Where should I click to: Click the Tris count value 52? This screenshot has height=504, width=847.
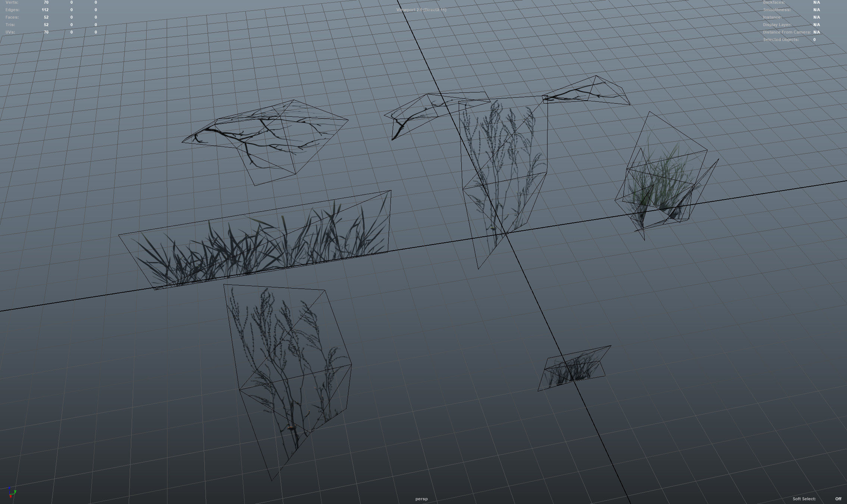tap(46, 25)
